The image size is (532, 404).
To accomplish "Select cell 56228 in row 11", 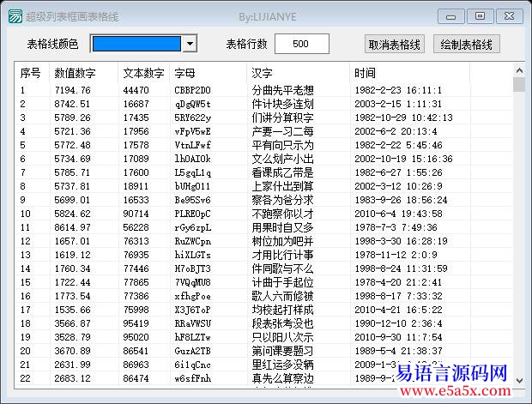I will click(x=136, y=227).
